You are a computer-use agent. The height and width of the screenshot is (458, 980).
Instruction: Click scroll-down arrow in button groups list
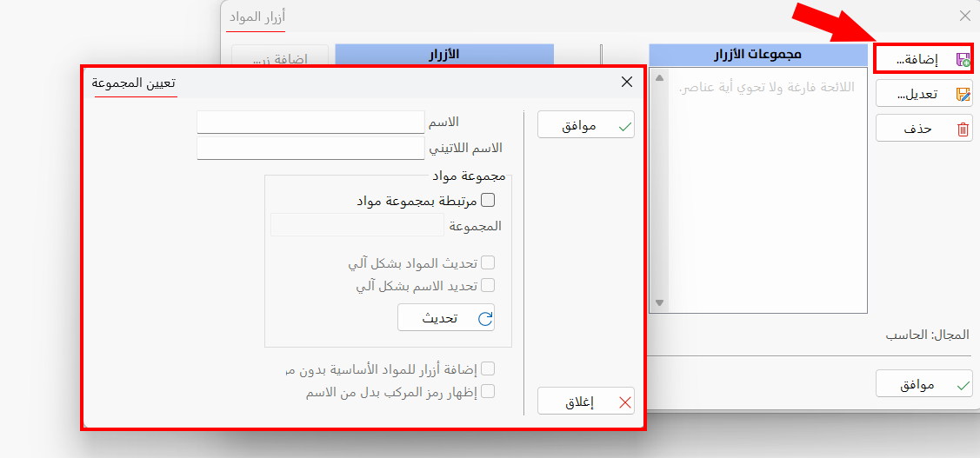pos(659,303)
